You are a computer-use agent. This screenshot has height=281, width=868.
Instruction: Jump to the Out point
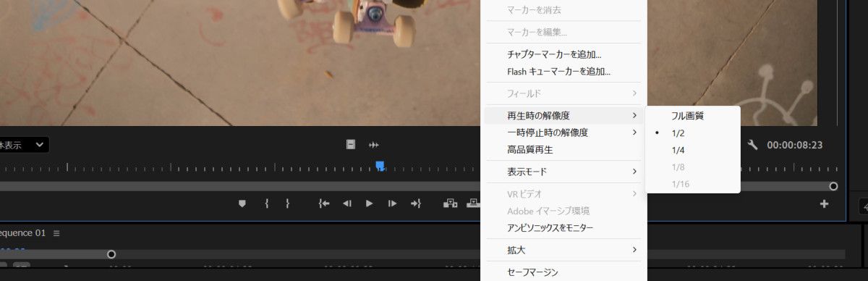[x=415, y=204]
